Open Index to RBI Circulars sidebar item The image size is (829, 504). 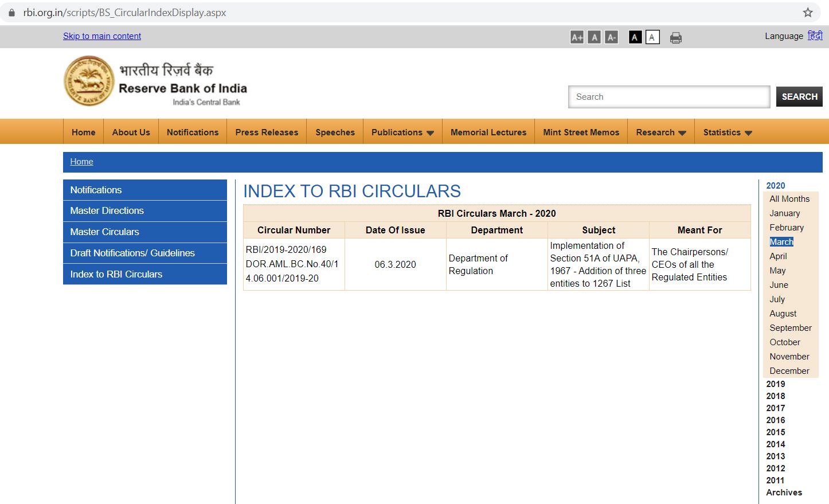145,274
